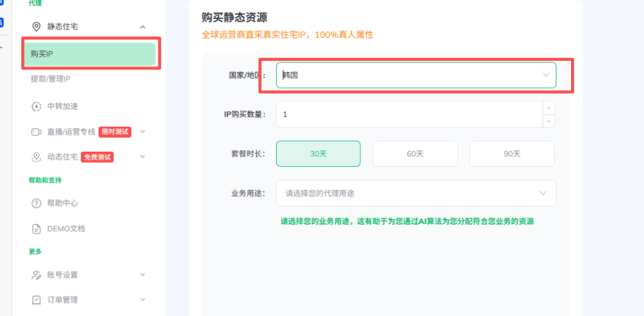Screen dimensions: 644x316
Task: Expand the 账号设置 submenu chevron
Action: pos(143,275)
